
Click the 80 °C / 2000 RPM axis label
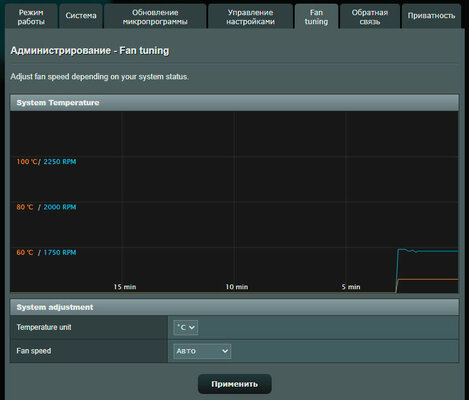46,207
